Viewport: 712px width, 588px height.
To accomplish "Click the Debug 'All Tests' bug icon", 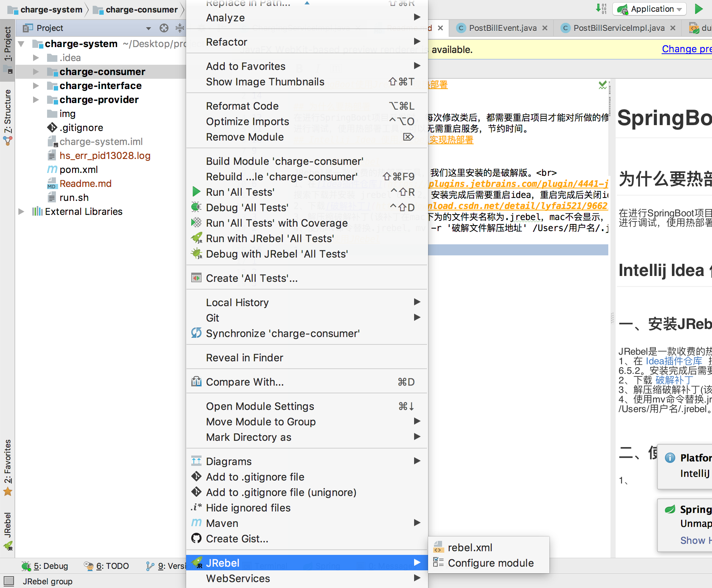I will point(196,207).
